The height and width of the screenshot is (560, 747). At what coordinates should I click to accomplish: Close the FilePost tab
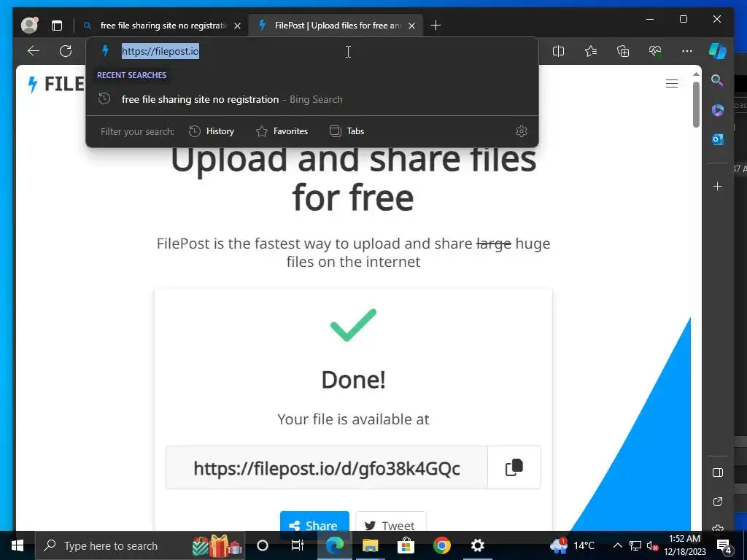pyautogui.click(x=412, y=26)
